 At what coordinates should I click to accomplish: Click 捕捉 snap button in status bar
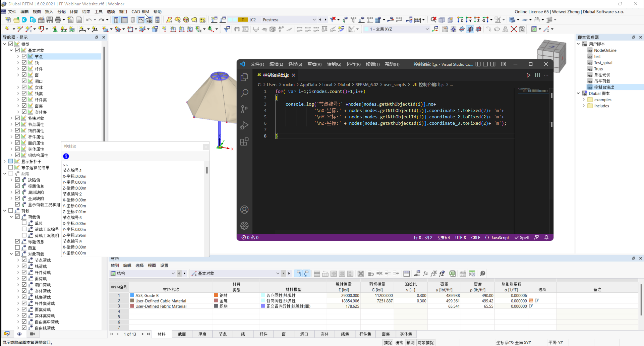tap(388, 343)
